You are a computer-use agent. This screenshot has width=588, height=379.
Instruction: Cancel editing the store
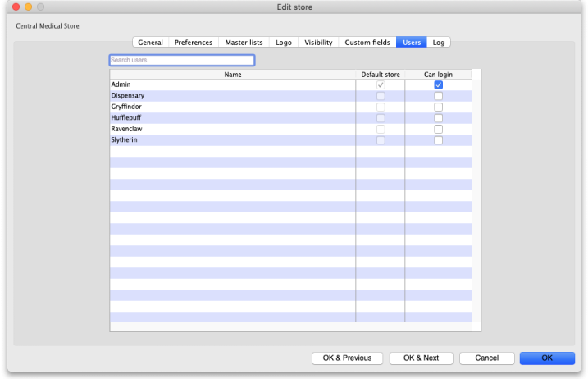tap(486, 358)
